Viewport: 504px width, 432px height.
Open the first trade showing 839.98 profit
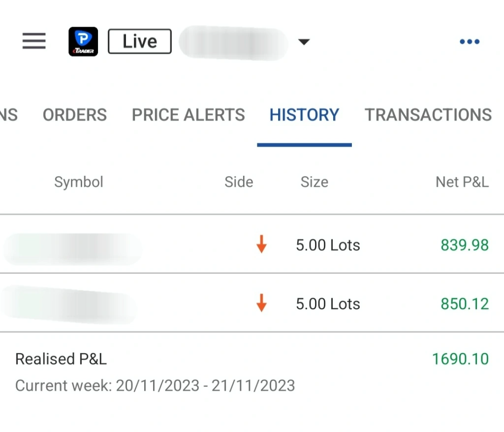point(252,244)
